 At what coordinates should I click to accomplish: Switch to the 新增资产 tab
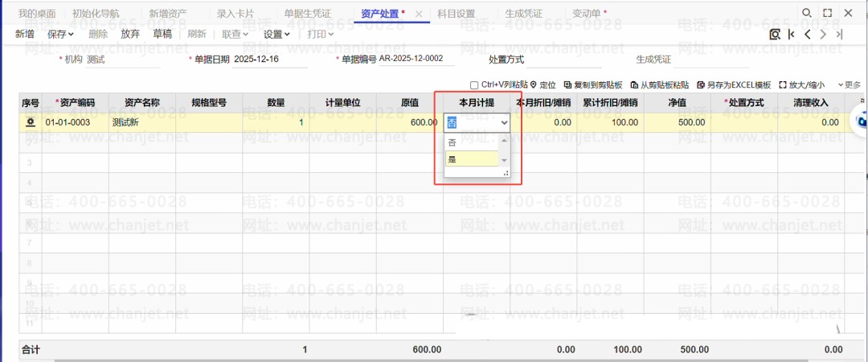[168, 14]
